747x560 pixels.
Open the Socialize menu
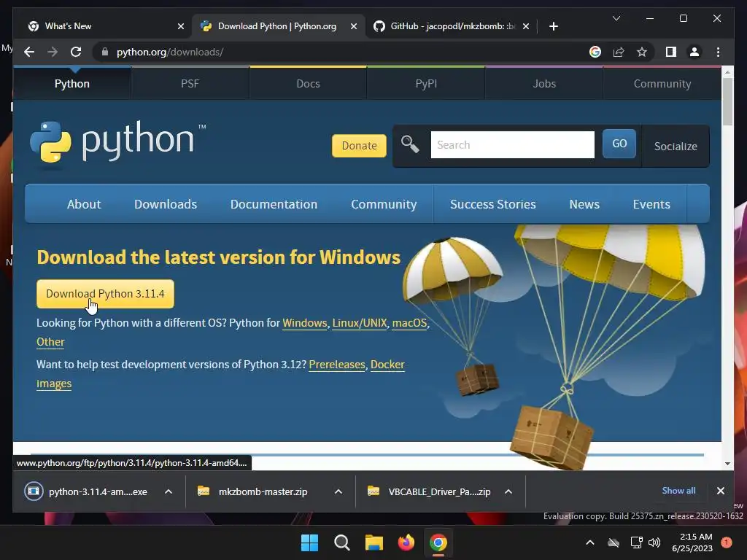pos(676,146)
